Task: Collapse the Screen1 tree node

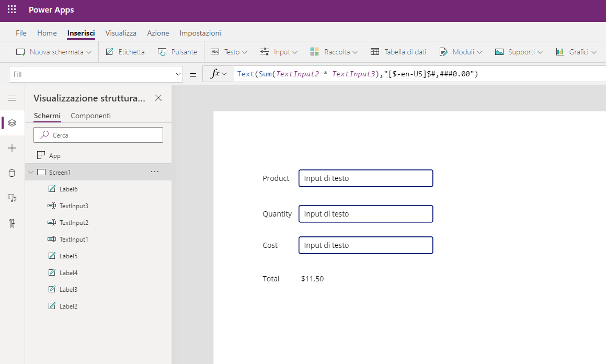Action: click(x=30, y=172)
